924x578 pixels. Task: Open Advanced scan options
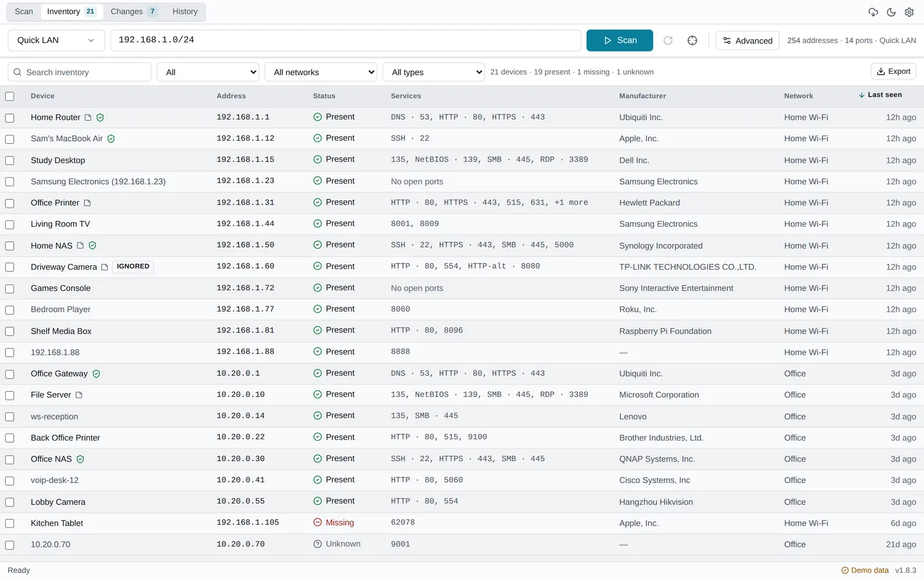(x=748, y=40)
